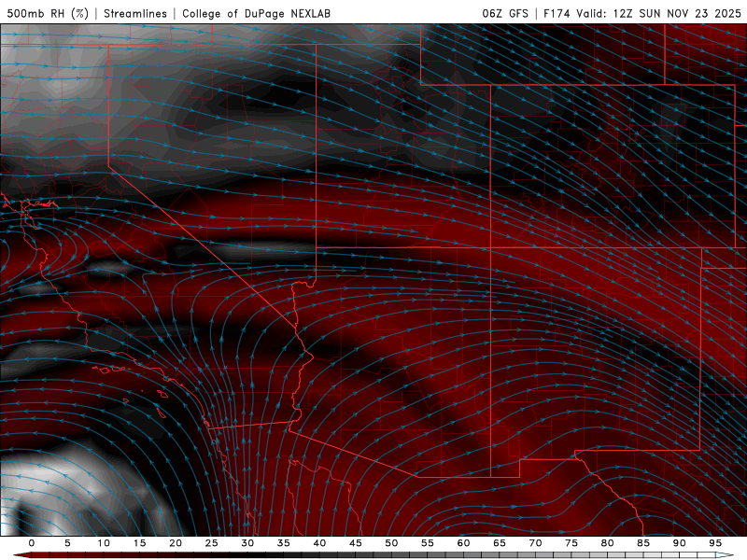Click the colorbar label "20"

click(x=176, y=543)
